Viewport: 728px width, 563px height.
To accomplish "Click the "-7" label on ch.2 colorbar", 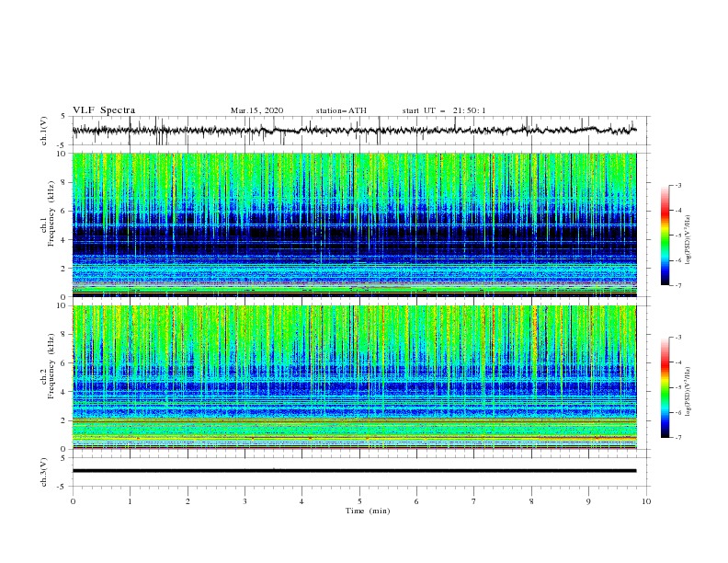I will [677, 438].
